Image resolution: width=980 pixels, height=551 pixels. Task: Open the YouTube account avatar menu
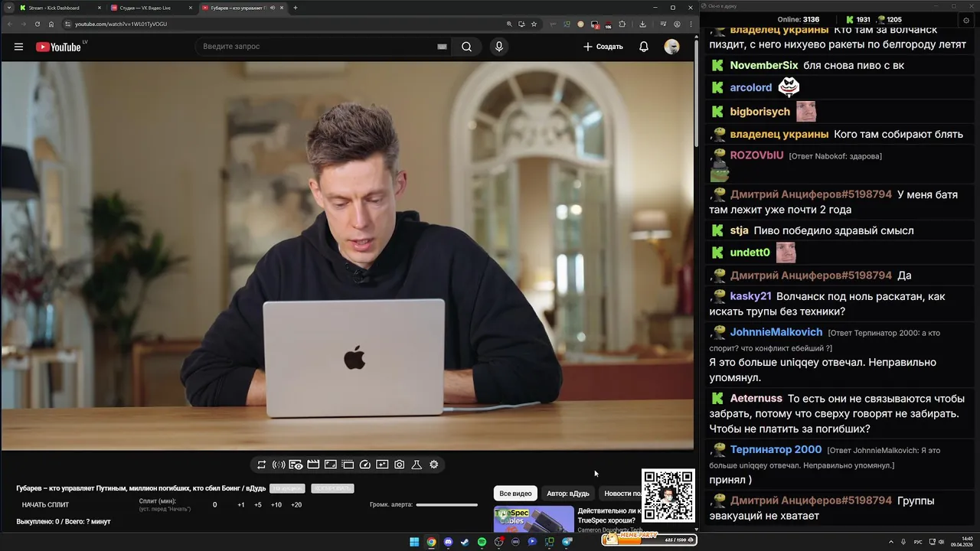(x=671, y=47)
